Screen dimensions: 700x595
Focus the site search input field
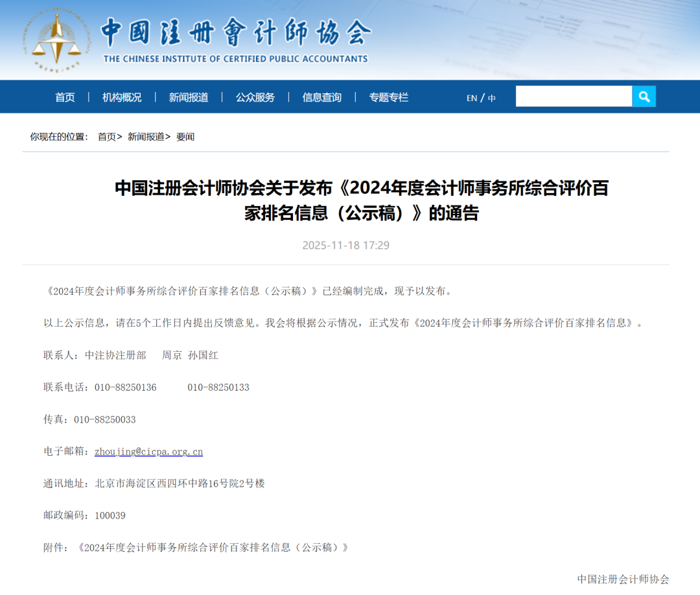tap(574, 97)
